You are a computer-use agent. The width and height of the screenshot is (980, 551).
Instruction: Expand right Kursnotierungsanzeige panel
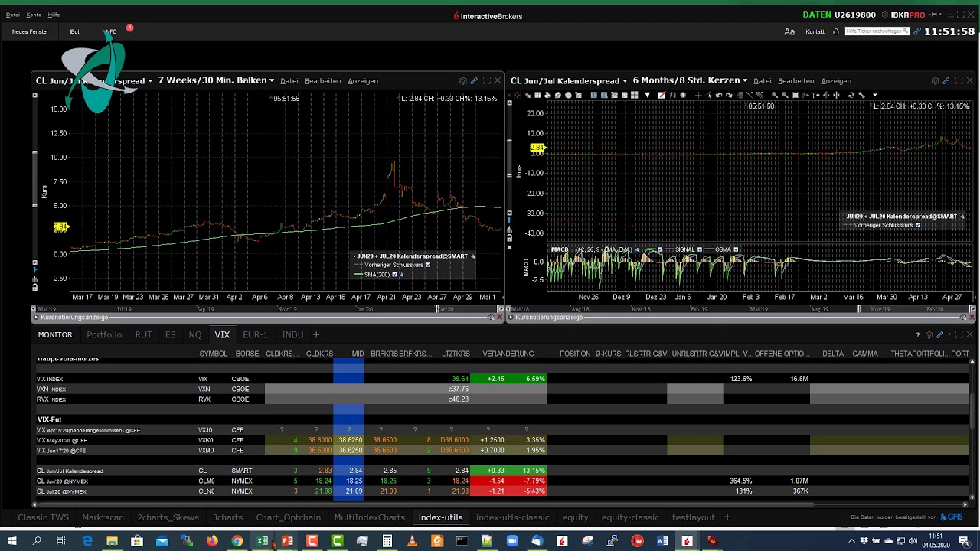(511, 317)
